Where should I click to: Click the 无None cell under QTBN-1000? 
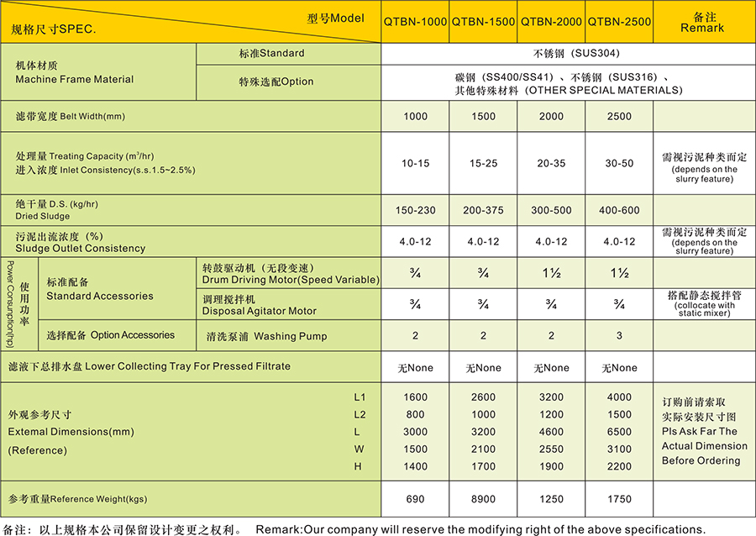pos(417,367)
